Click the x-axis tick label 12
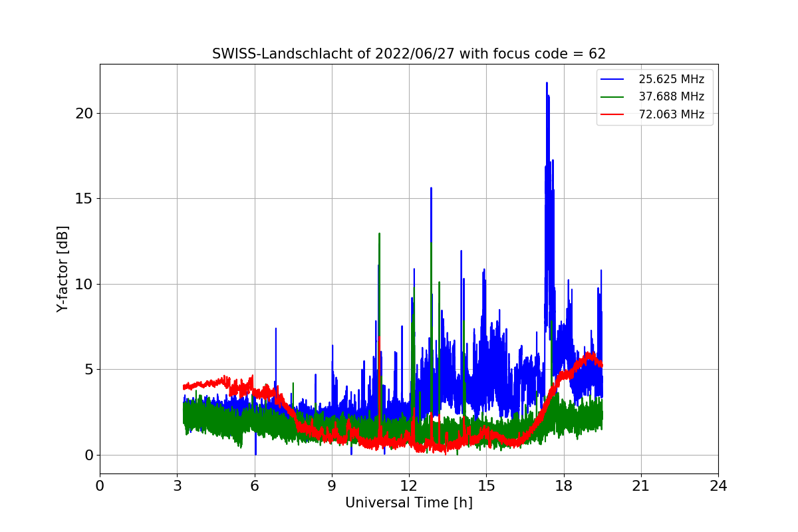 tap(409, 486)
